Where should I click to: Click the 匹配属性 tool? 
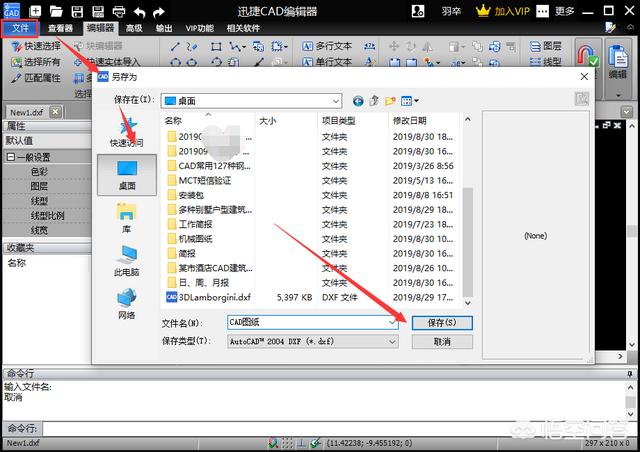click(x=36, y=78)
